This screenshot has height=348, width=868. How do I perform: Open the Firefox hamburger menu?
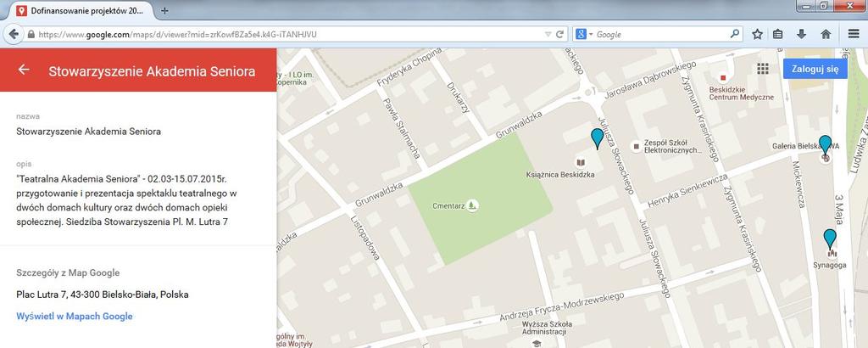[854, 34]
